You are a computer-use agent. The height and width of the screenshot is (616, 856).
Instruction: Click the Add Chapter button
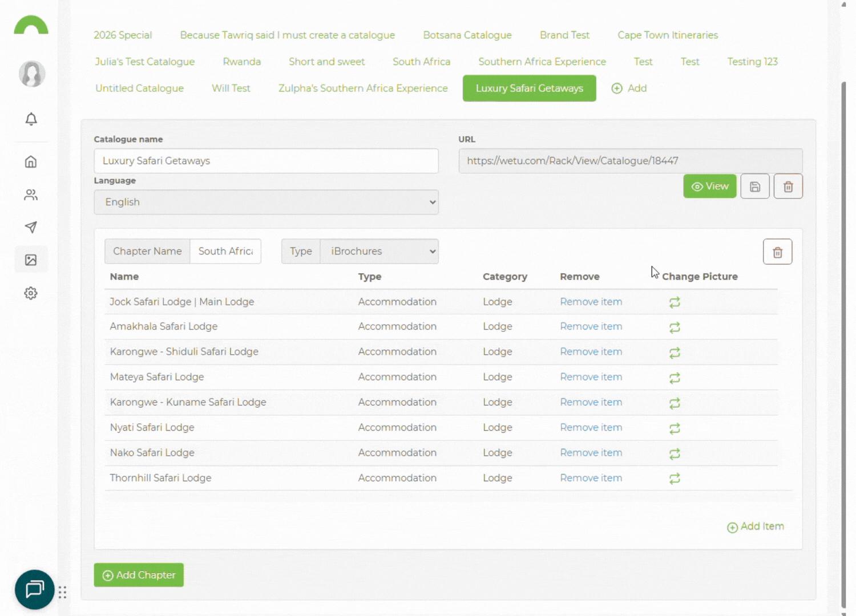tap(139, 575)
